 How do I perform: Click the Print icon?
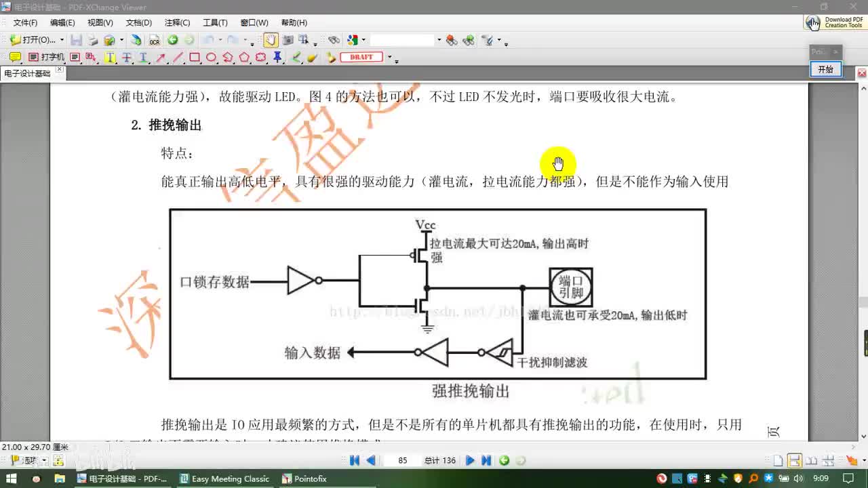click(x=93, y=40)
